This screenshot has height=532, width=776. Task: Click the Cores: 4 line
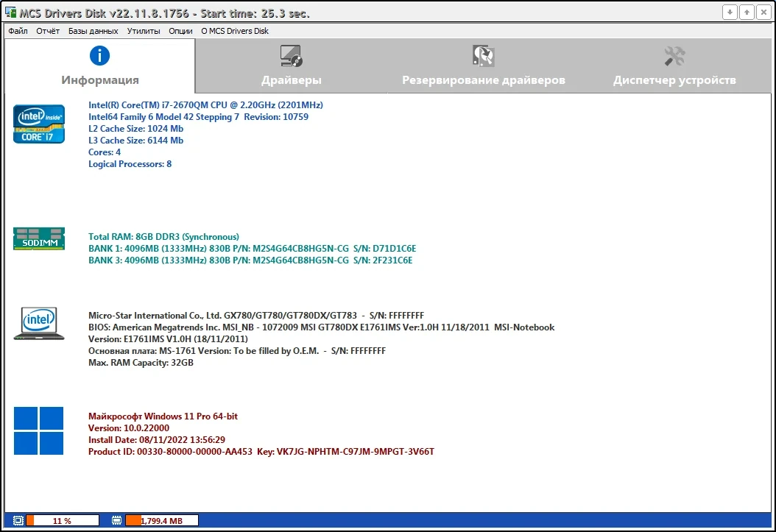tap(105, 152)
